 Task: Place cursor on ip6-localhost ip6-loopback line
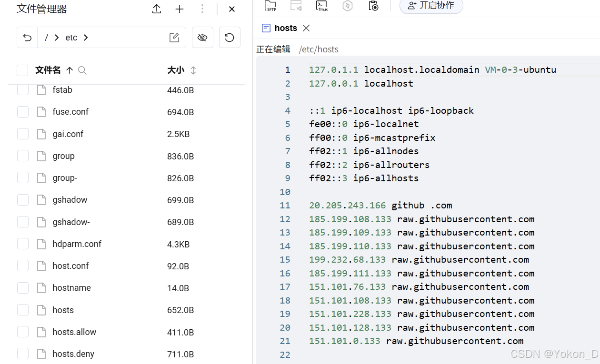click(391, 111)
